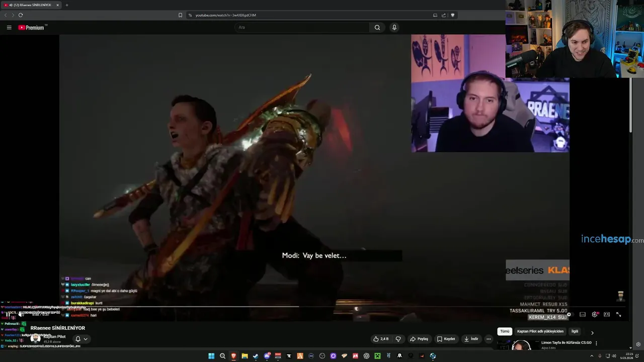
Task: Select the RRaenee SİNİRLENİYOR browser tab
Action: (30, 5)
